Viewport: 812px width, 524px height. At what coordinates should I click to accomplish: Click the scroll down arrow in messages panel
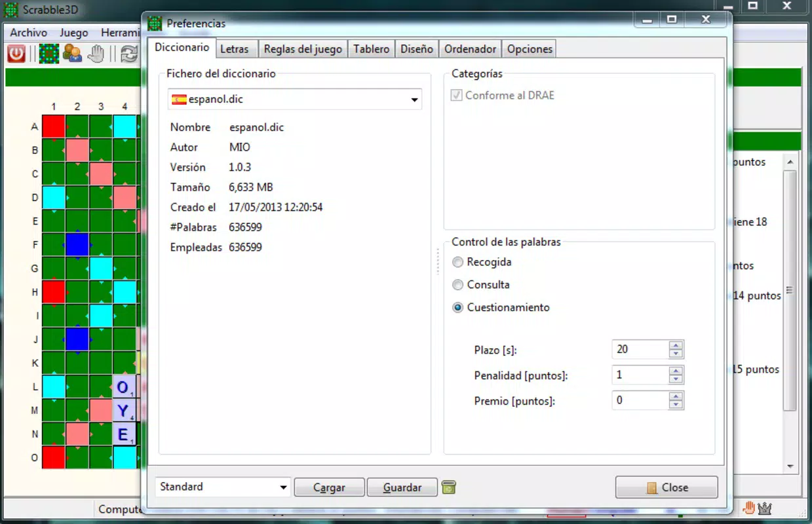(x=790, y=466)
